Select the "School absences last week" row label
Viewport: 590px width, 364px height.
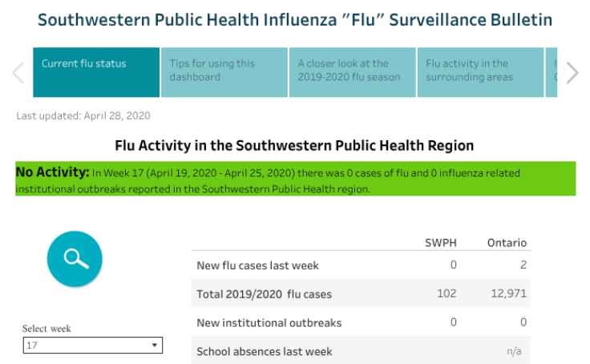coord(264,351)
